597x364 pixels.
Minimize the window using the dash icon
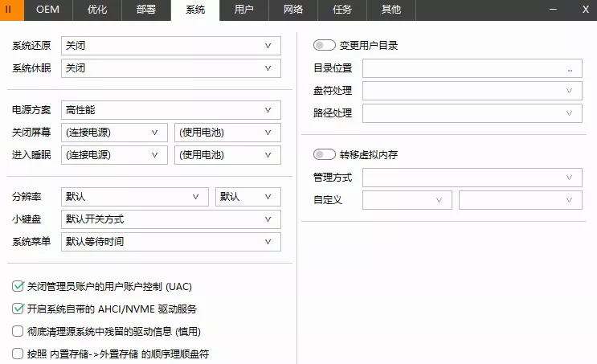coord(554,10)
